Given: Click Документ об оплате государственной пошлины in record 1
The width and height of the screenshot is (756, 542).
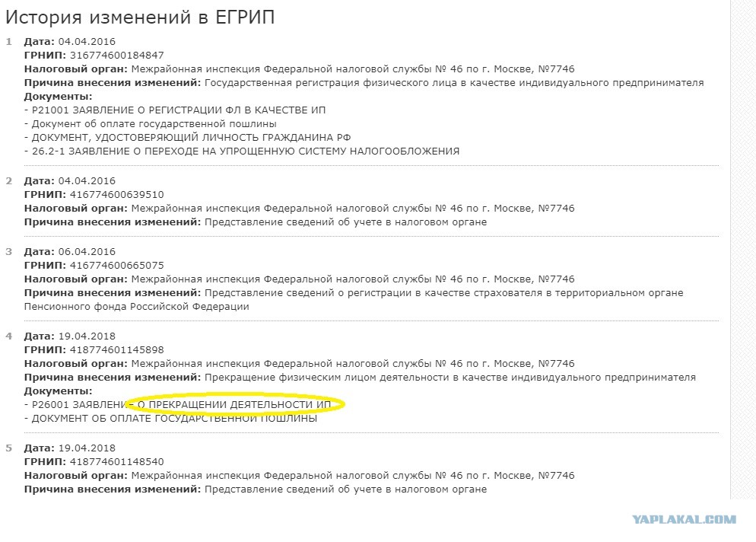Looking at the screenshot, I should [x=151, y=123].
